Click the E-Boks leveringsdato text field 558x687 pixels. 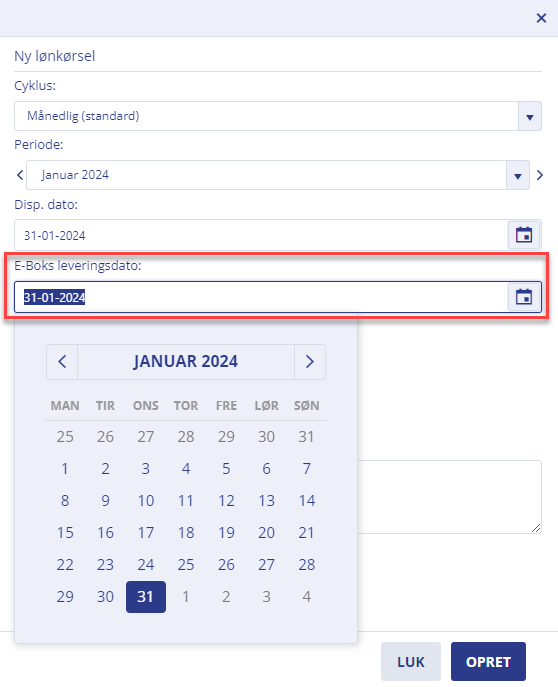pyautogui.click(x=261, y=297)
